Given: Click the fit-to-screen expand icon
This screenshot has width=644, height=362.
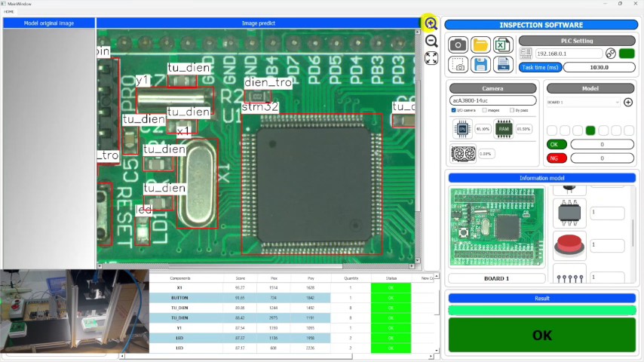Looking at the screenshot, I should click(x=431, y=58).
